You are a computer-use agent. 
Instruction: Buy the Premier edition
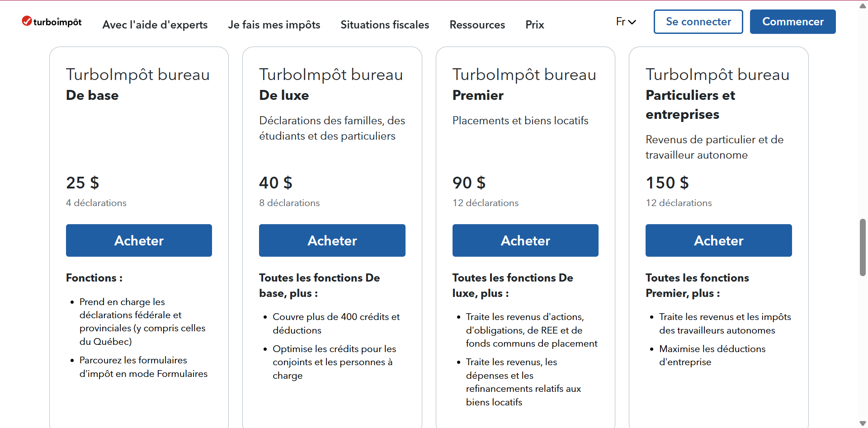pyautogui.click(x=525, y=240)
